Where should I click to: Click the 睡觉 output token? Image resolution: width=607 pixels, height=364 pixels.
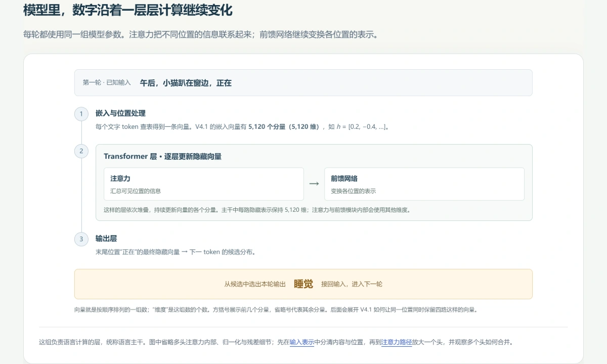point(303,284)
